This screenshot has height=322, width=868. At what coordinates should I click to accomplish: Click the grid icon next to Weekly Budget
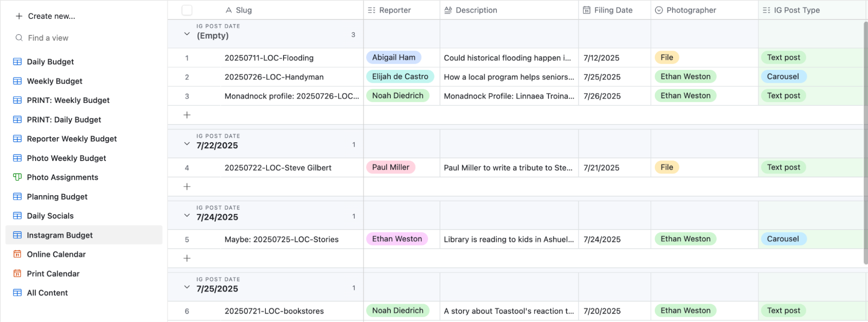[17, 81]
